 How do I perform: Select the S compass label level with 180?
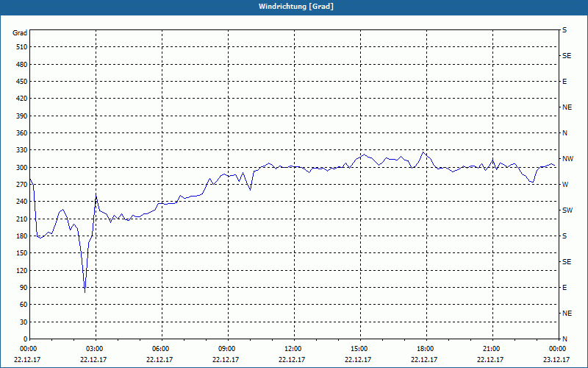point(564,236)
